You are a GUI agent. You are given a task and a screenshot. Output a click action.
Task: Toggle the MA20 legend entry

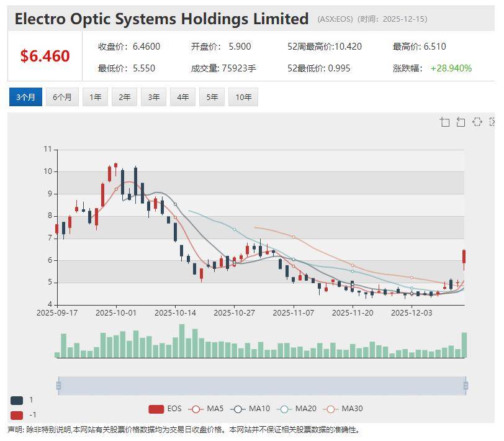[296, 409]
